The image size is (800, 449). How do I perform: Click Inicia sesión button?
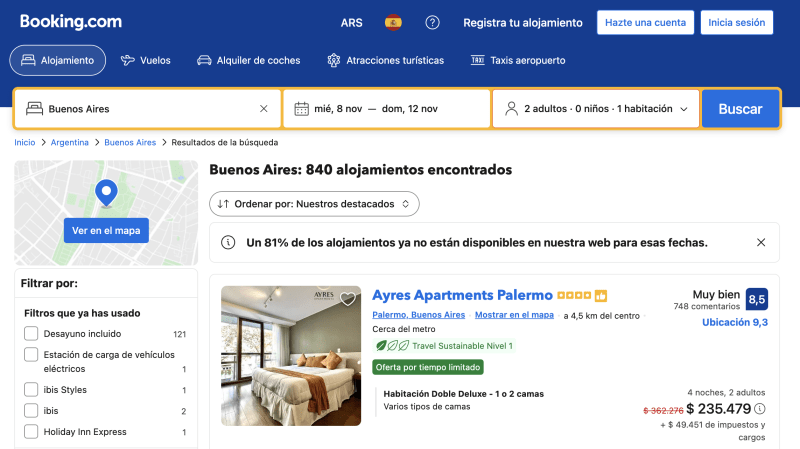click(737, 22)
